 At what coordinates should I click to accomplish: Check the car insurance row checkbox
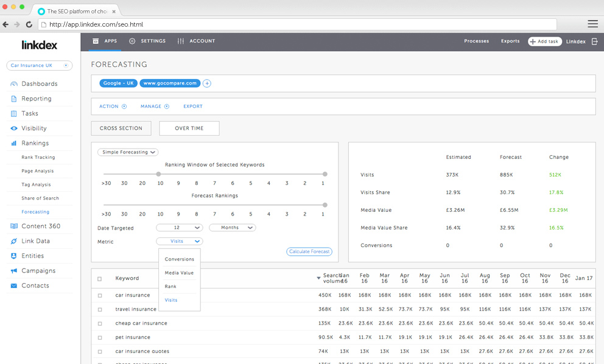click(100, 295)
